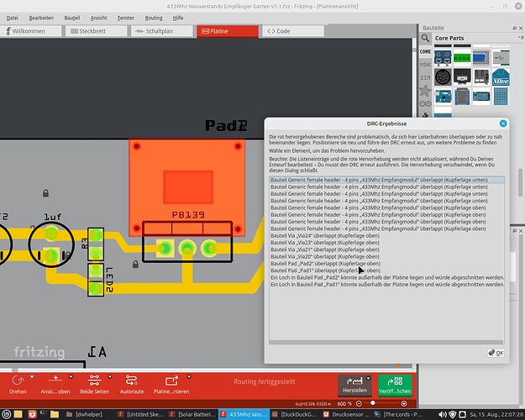This screenshot has height=420, width=525.
Task: Select DRC entry Via20 überlappt
Action: 386,256
